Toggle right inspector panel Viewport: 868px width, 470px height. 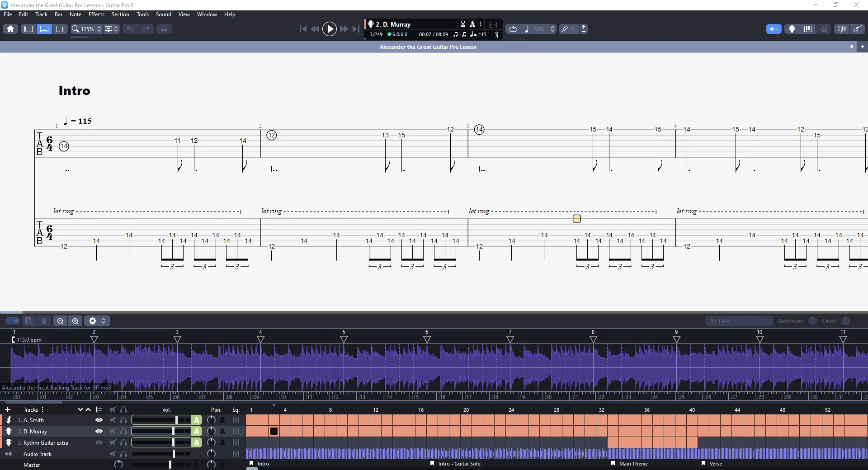[x=60, y=29]
